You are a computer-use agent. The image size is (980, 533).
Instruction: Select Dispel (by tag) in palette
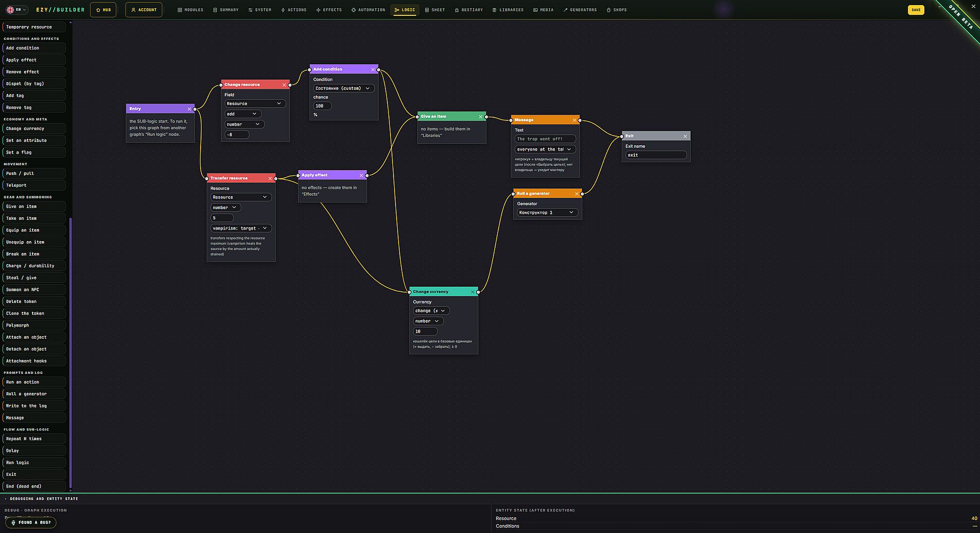[x=34, y=84]
